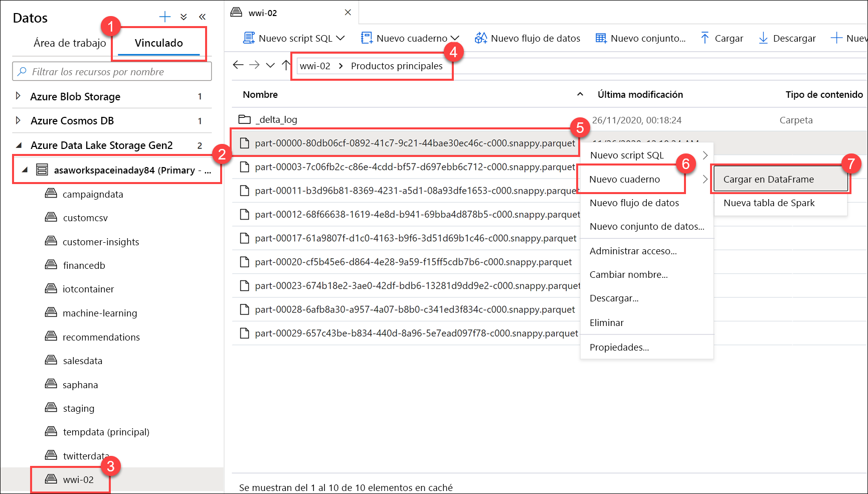Click file icon of part-00029 parquet
Screen dimensions: 868x494
tap(245, 333)
